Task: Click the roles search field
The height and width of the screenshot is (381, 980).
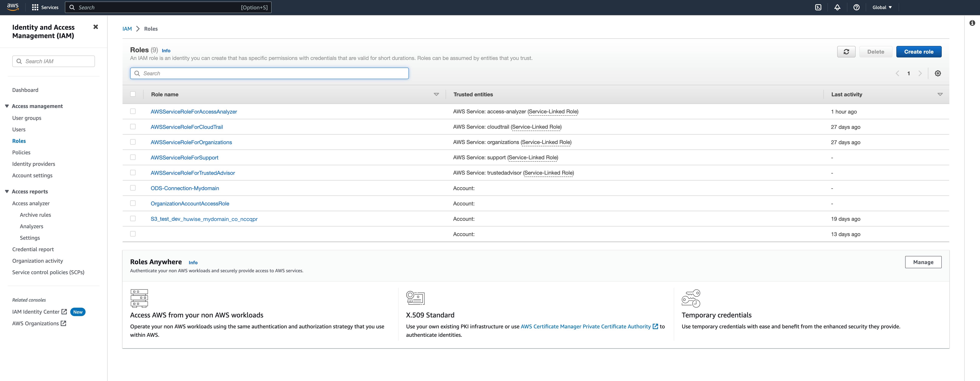Action: (269, 74)
